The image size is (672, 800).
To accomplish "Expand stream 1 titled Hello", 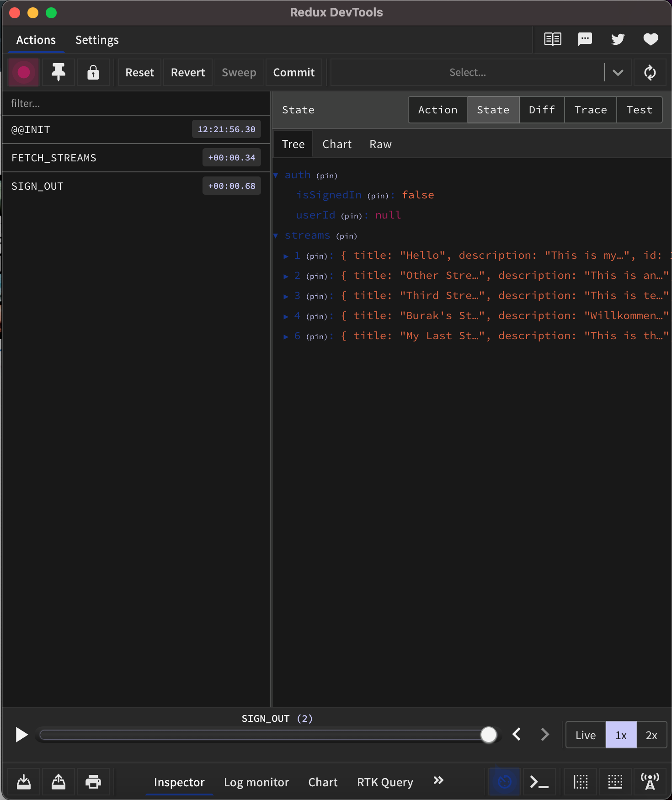I will click(x=286, y=256).
